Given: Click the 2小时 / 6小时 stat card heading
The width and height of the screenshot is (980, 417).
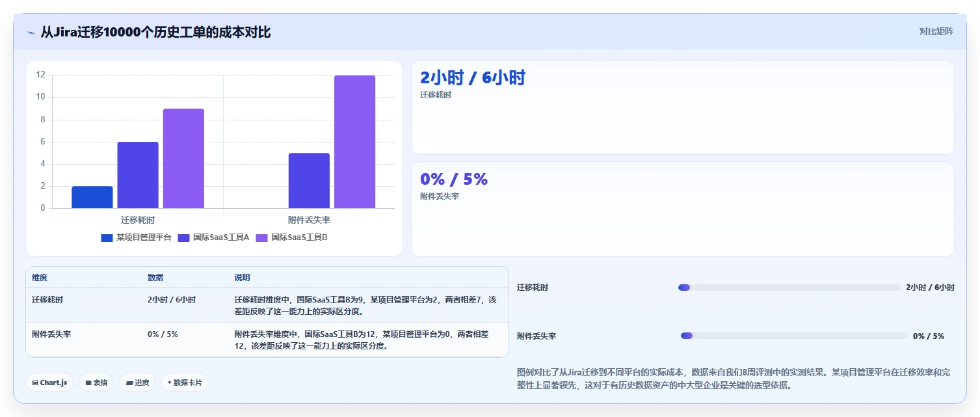Looking at the screenshot, I should (x=473, y=78).
